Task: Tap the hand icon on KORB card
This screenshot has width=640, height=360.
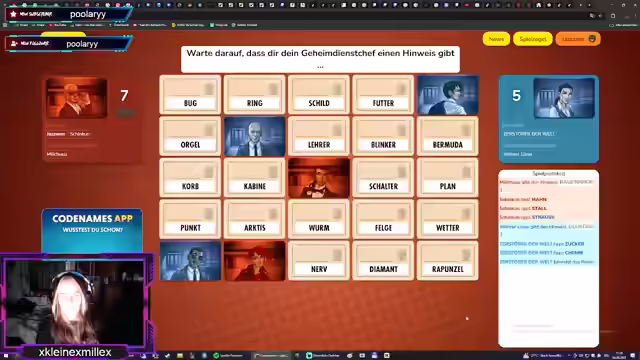Action: [x=209, y=172]
